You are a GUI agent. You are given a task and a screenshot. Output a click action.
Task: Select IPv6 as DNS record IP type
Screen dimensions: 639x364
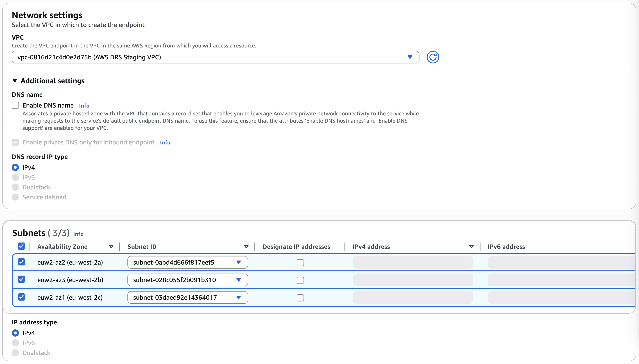[x=15, y=177]
